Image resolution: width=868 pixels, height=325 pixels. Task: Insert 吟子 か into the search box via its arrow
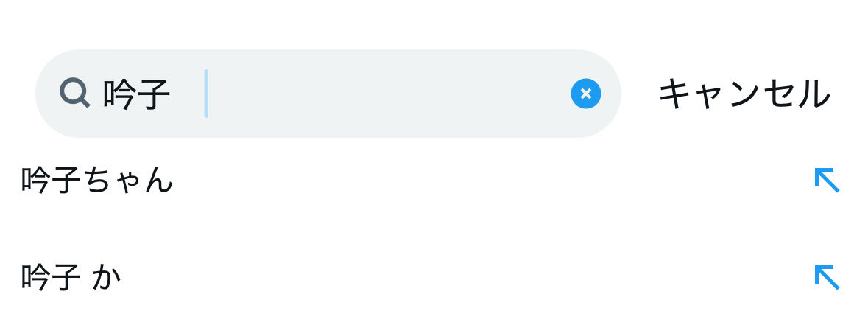tap(826, 277)
